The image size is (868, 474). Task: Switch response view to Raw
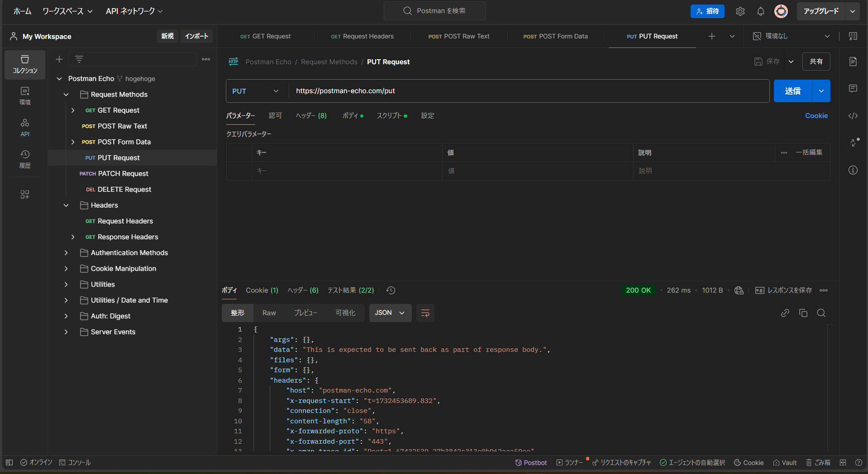(269, 313)
